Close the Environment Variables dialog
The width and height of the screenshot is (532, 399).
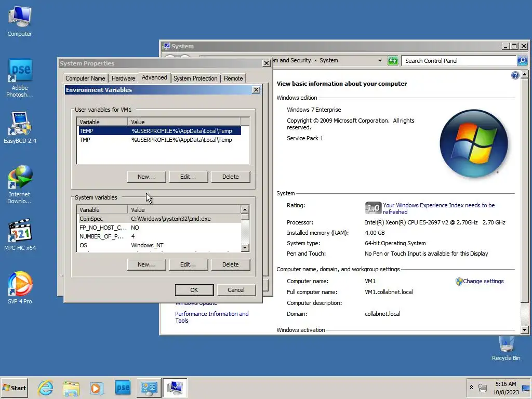point(256,89)
